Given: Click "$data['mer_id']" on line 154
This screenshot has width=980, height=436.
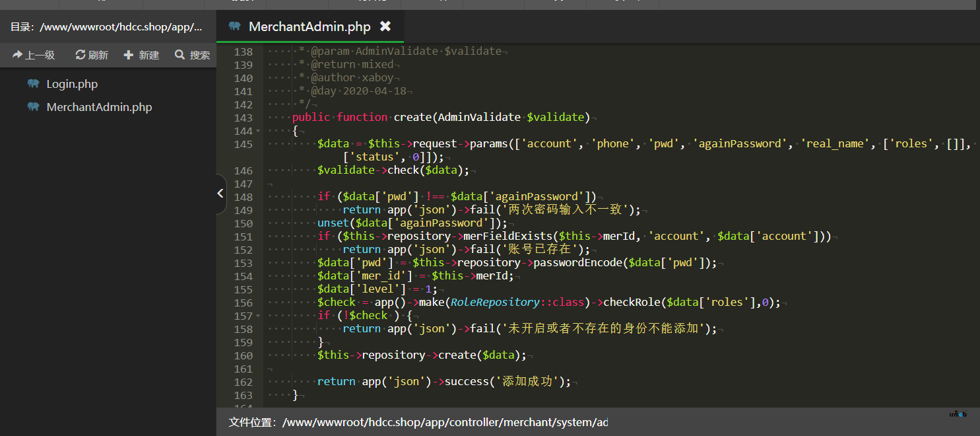Looking at the screenshot, I should (x=365, y=276).
